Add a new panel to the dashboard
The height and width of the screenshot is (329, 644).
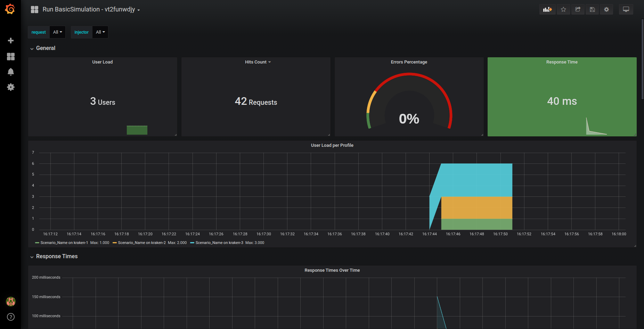click(x=547, y=9)
